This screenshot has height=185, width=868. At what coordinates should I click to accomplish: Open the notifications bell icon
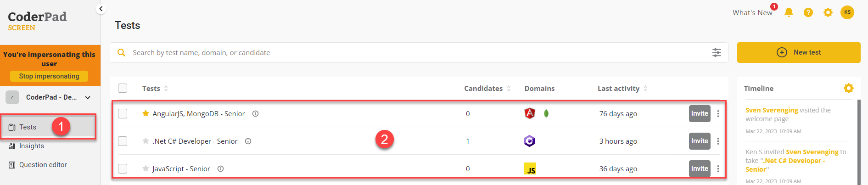789,12
